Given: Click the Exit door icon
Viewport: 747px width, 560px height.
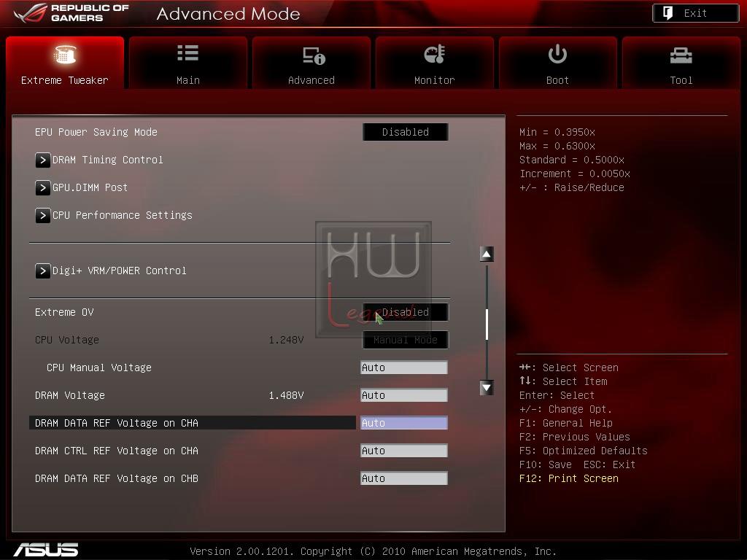Looking at the screenshot, I should tap(667, 13).
